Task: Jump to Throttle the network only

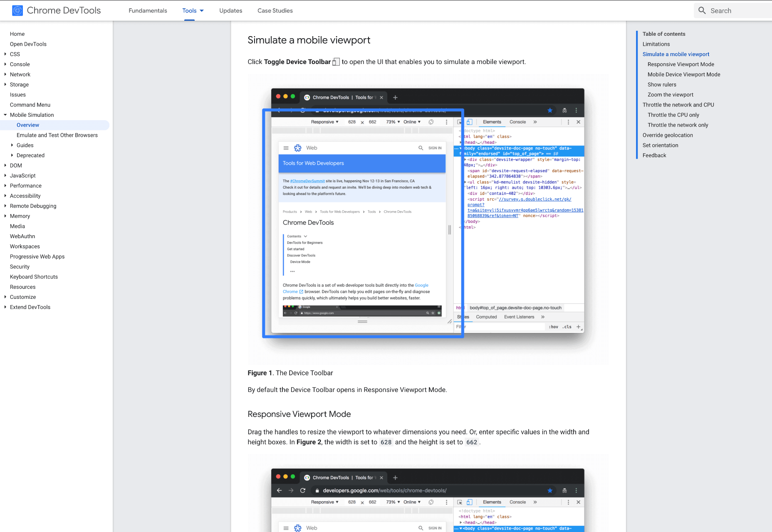Action: tap(678, 125)
